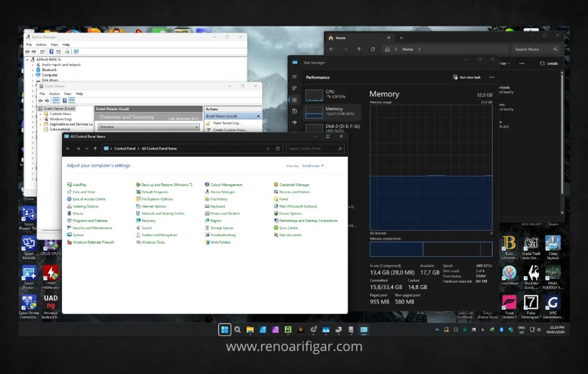Open Colour Management control panel item
588x374 pixels.
tap(226, 185)
